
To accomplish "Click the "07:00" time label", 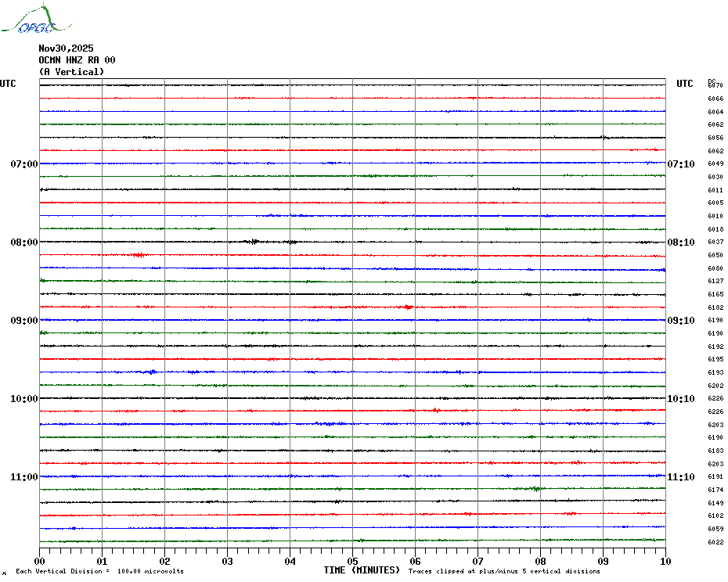I will [x=24, y=163].
